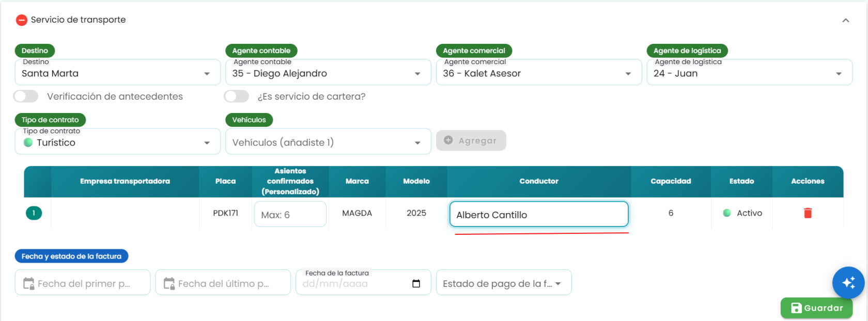The image size is (868, 321).
Task: Click the Empresa transportadora column header
Action: click(125, 181)
